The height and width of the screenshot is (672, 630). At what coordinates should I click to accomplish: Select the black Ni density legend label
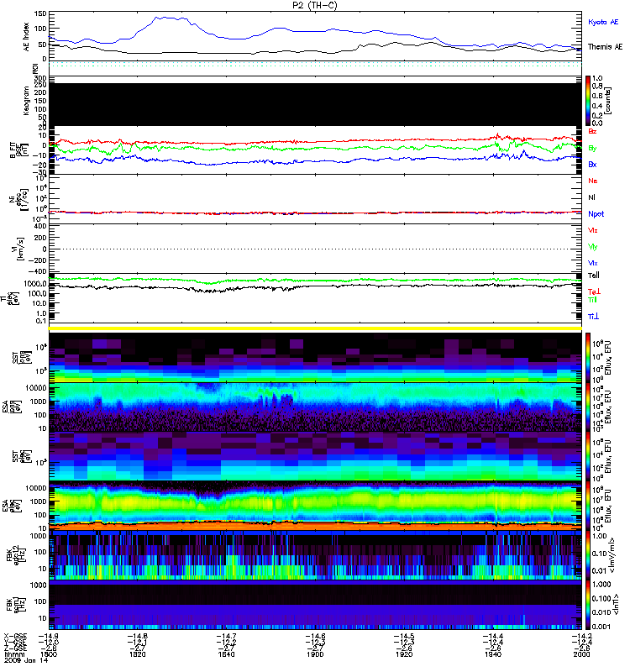591,197
